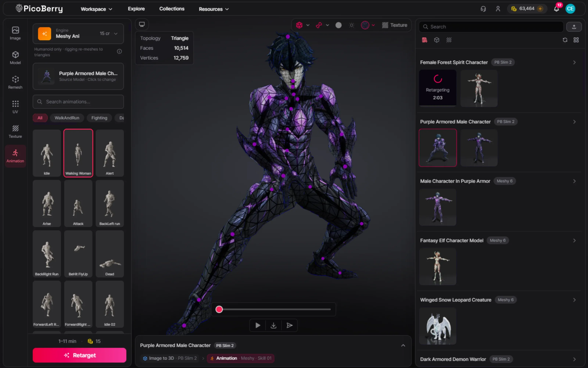588x368 pixels.
Task: Expand Winged Snow Leopard Creature group
Action: (x=574, y=300)
